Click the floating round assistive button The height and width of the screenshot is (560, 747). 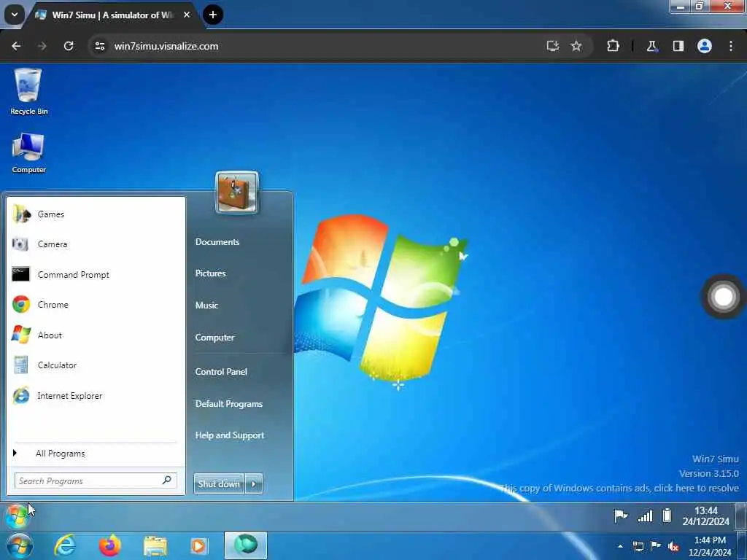[723, 297]
